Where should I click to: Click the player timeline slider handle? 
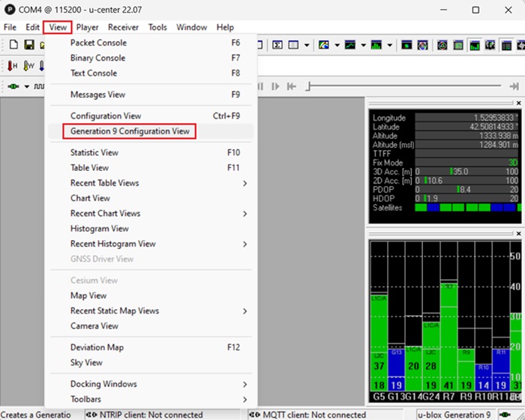[307, 86]
